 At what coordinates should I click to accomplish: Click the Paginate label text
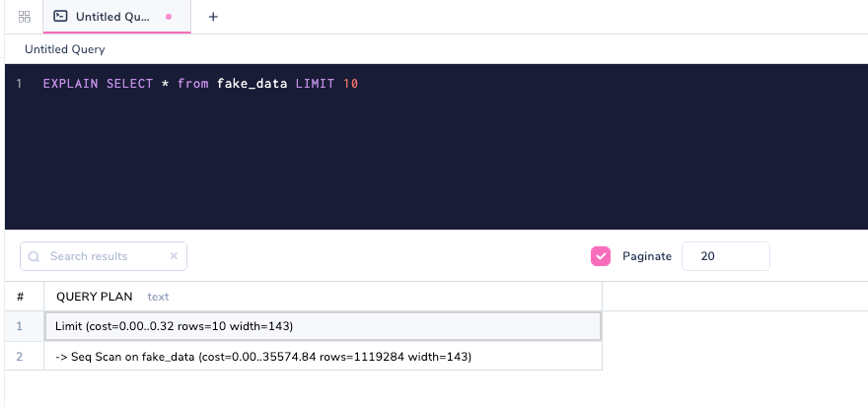pyautogui.click(x=647, y=256)
